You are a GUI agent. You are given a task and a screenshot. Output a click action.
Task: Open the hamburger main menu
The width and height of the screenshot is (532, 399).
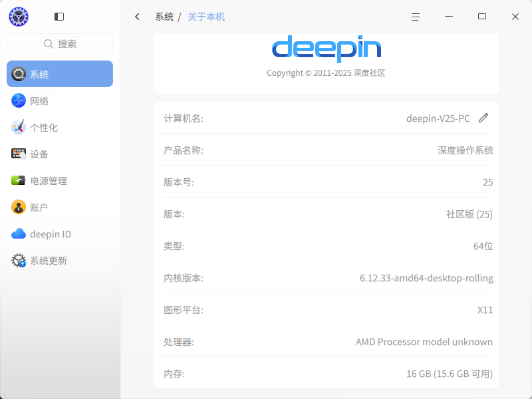click(x=416, y=17)
